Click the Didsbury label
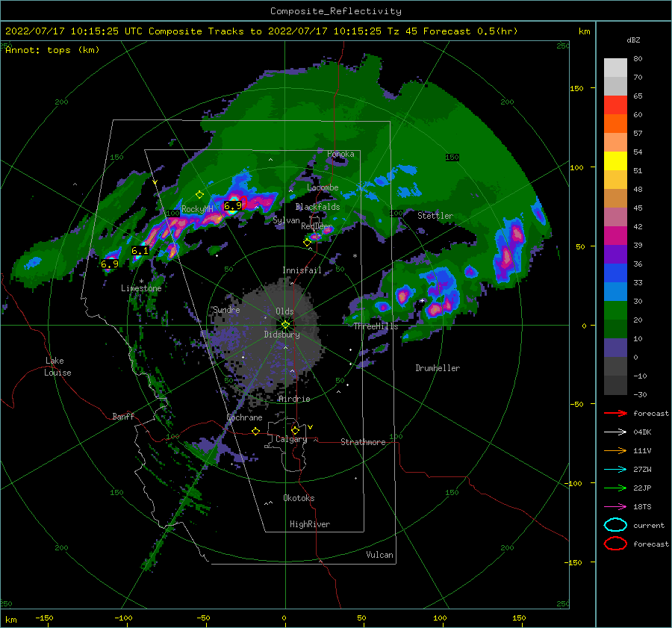Viewport: 672px width, 628px height. click(282, 335)
